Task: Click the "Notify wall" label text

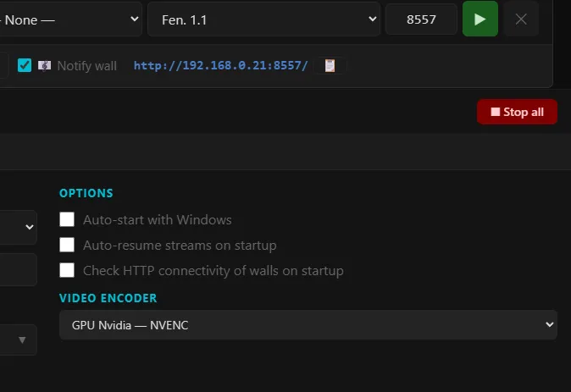Action: [x=86, y=66]
